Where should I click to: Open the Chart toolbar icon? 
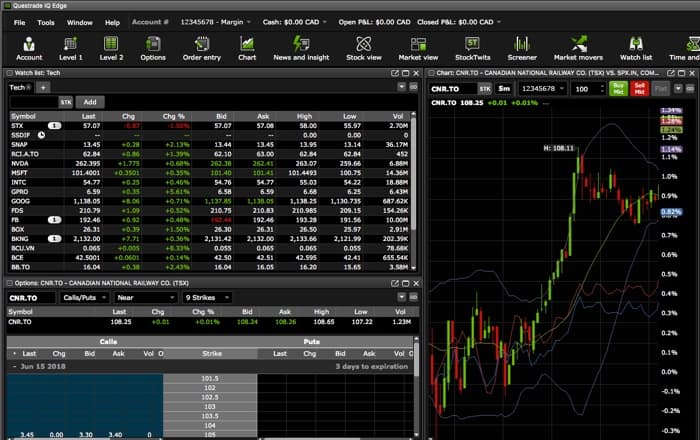click(x=247, y=49)
